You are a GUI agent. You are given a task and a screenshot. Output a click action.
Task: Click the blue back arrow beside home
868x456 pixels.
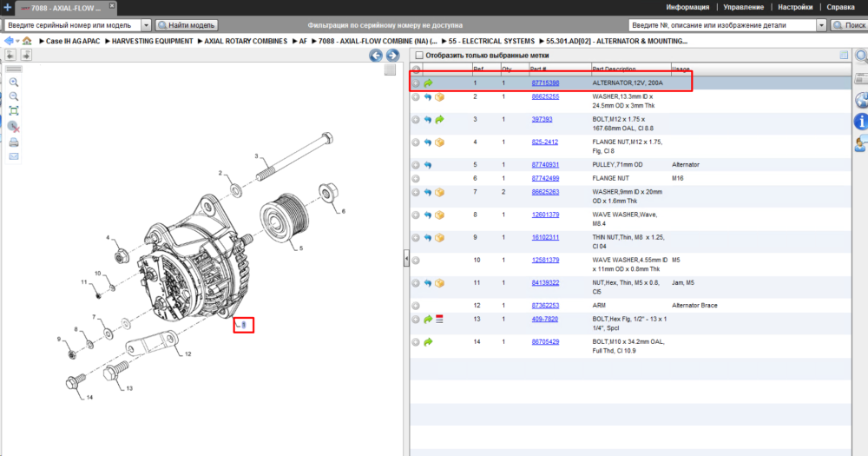(9, 41)
